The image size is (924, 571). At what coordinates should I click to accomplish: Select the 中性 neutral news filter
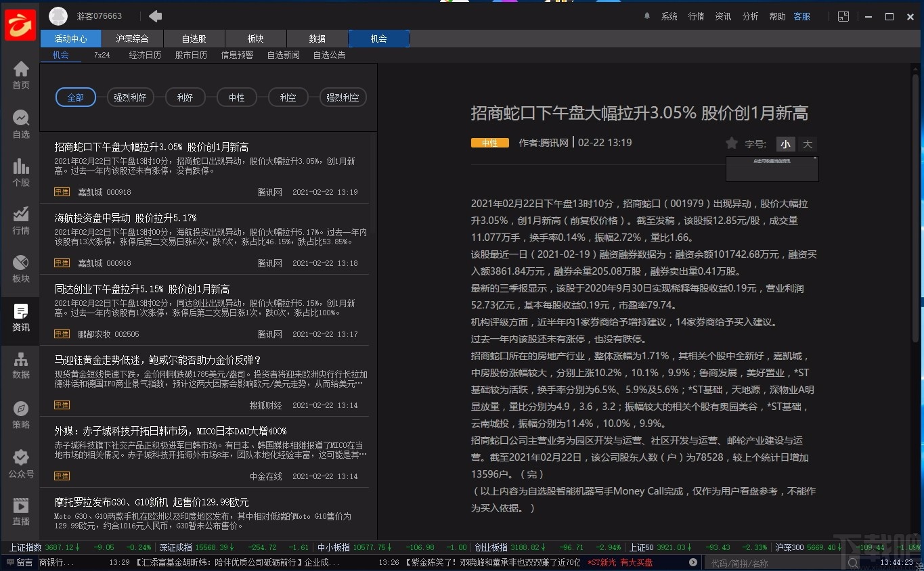[236, 97]
